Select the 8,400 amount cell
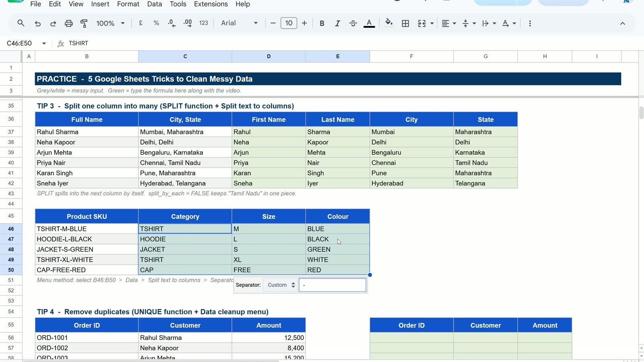This screenshot has height=362, width=644. coord(268,348)
